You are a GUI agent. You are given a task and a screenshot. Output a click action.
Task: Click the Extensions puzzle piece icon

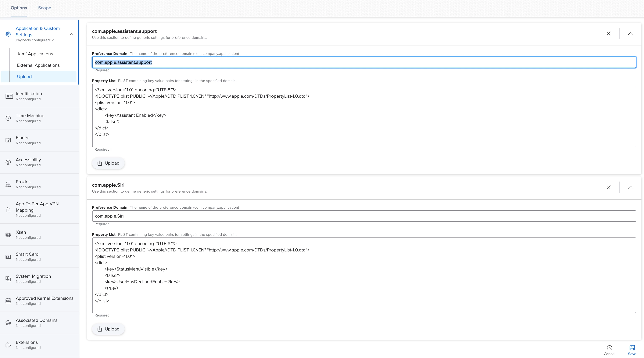[8, 345]
